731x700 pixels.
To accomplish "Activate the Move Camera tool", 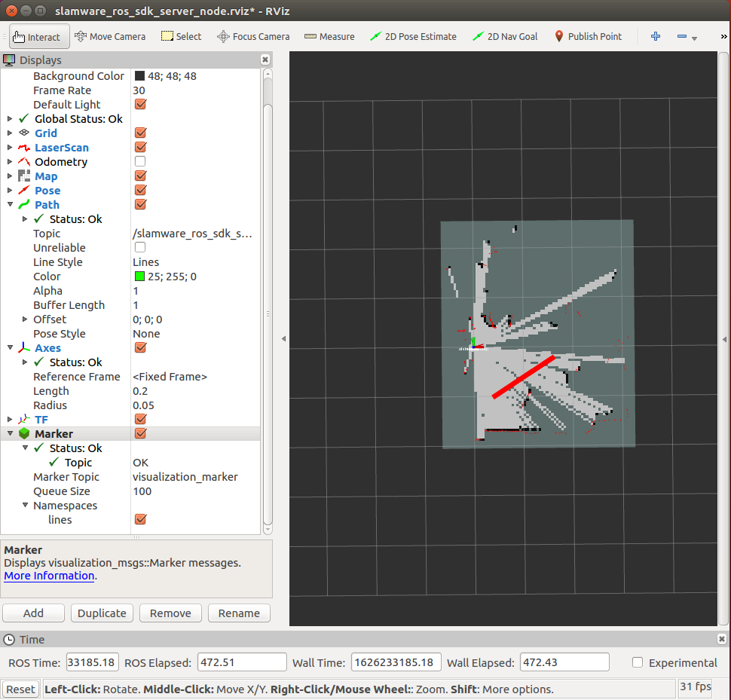I will coord(110,36).
